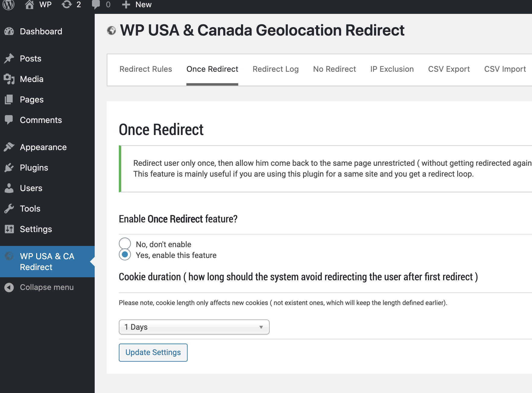Open the CSV Export tab
This screenshot has width=532, height=393.
pos(449,69)
